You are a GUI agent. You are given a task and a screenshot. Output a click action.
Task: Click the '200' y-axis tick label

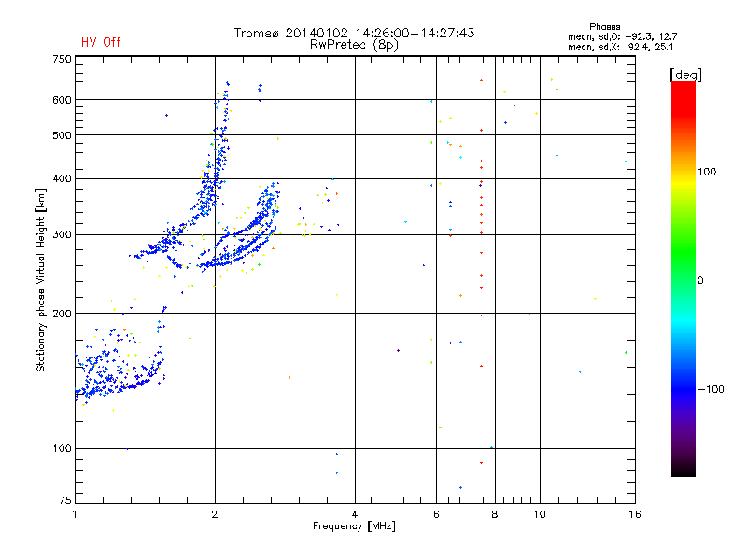(62, 314)
